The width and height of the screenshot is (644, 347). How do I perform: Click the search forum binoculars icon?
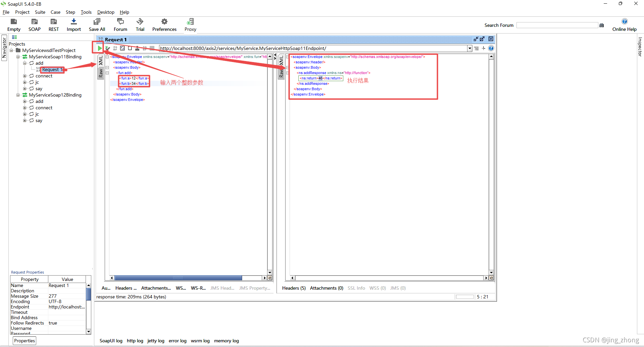(x=602, y=25)
